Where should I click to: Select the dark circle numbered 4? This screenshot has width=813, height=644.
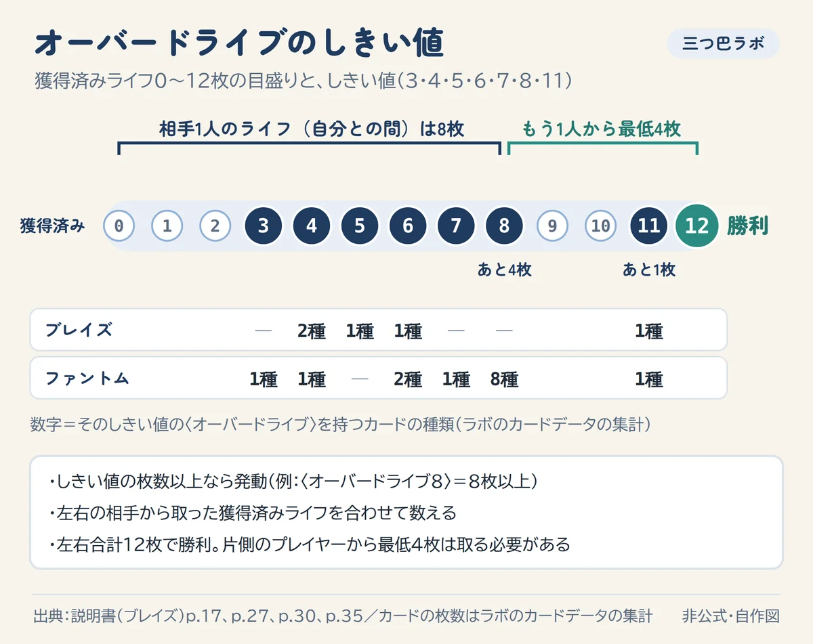312,226
